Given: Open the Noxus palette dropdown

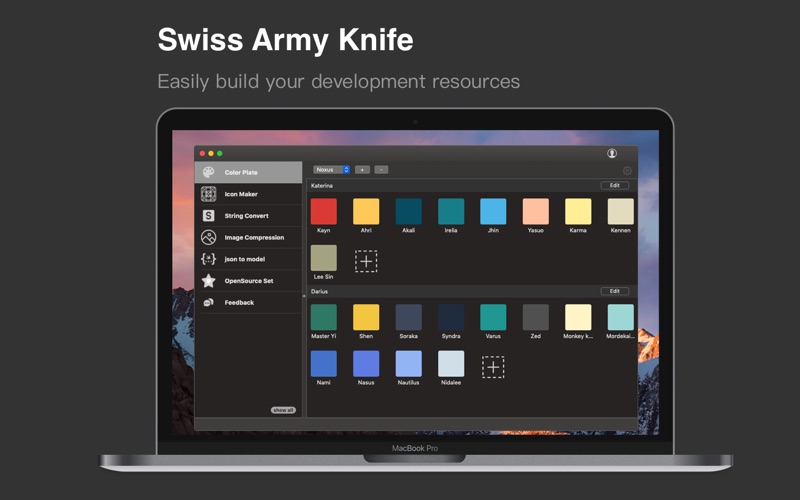Looking at the screenshot, I should 332,169.
